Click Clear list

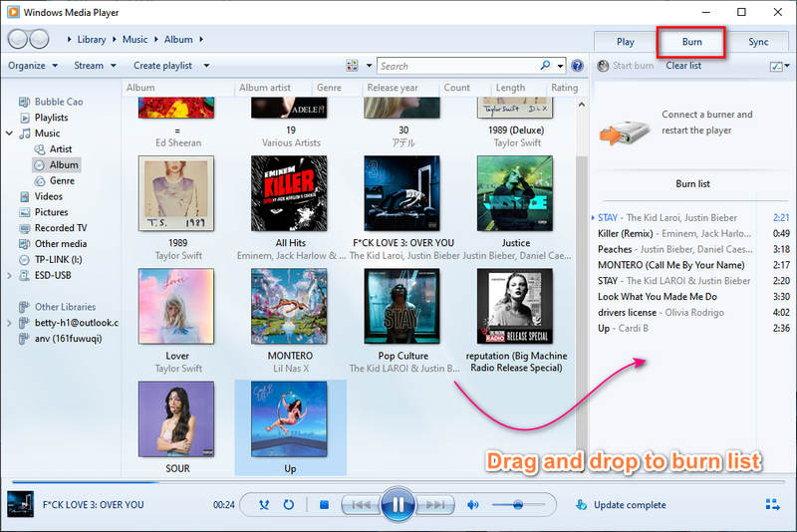(683, 66)
